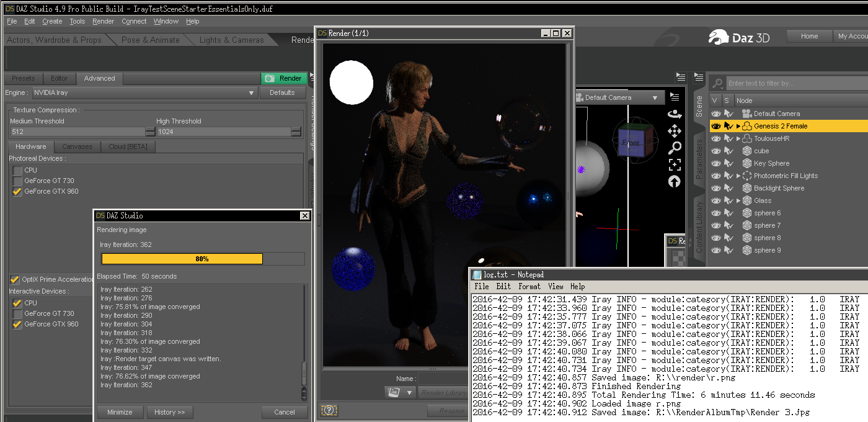868x422 pixels.
Task: Open the Render menu
Action: point(103,21)
